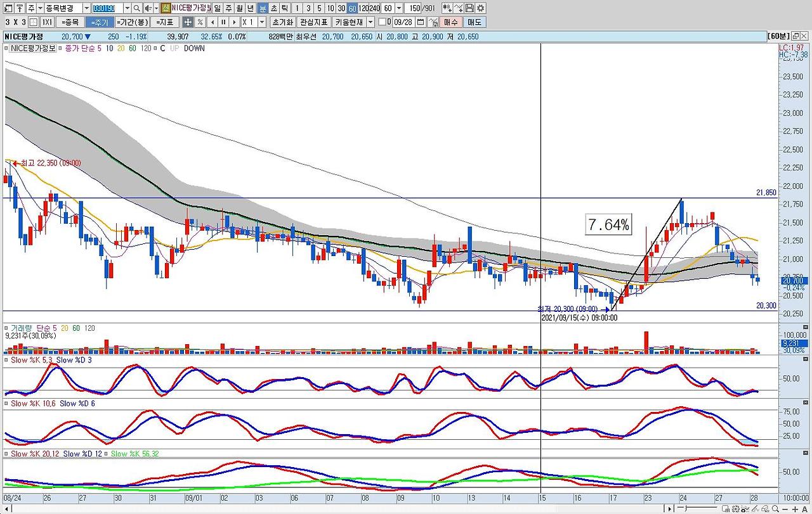Click the 30-minute interval button
The image size is (812, 514).
[341, 8]
